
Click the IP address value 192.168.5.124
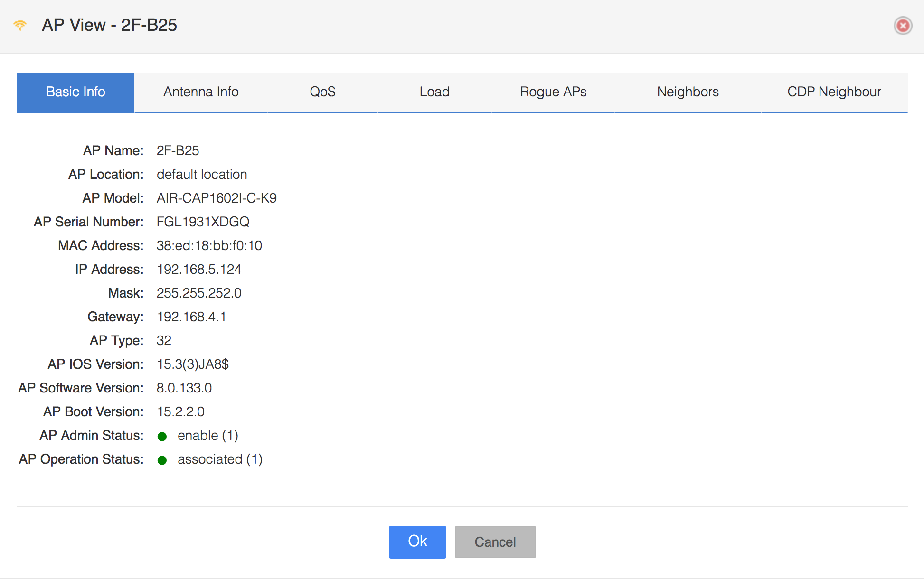point(199,270)
